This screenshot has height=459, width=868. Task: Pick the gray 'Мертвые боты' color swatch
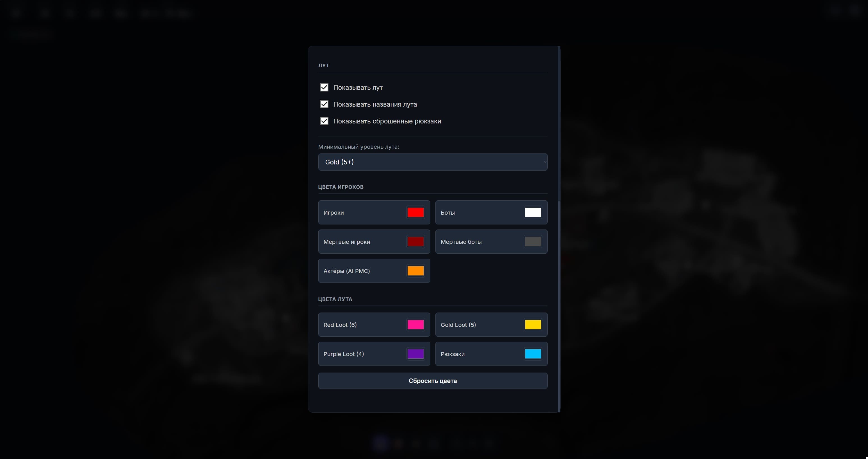(533, 242)
